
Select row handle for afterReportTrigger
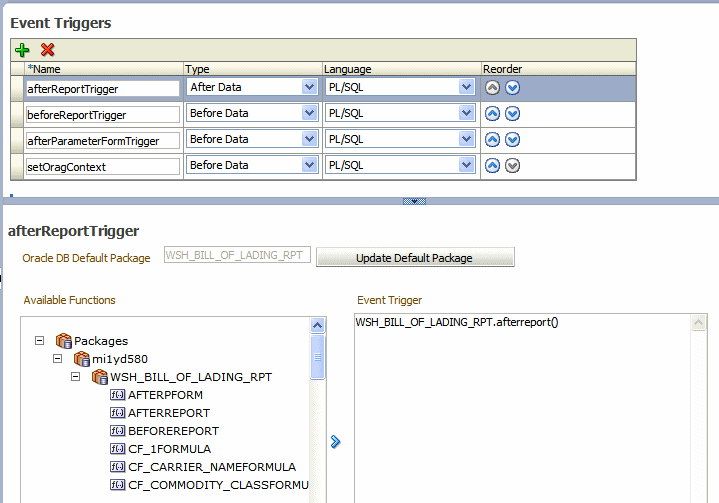pos(17,88)
